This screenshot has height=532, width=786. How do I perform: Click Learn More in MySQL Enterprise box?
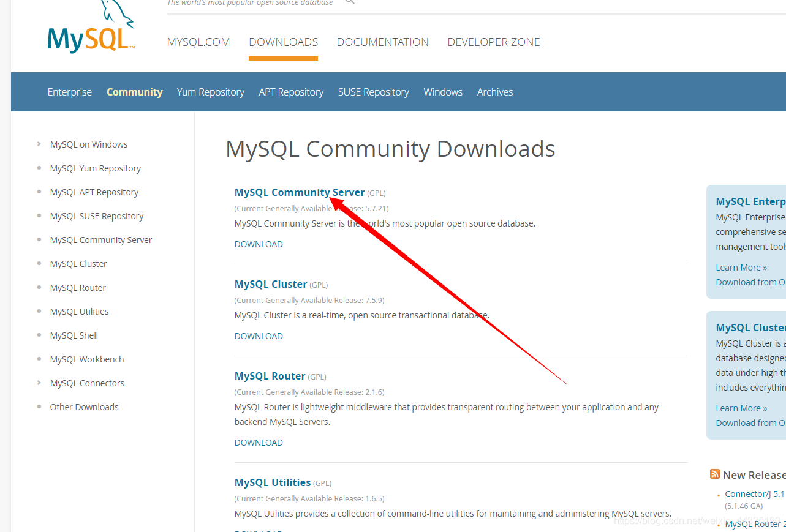point(741,268)
